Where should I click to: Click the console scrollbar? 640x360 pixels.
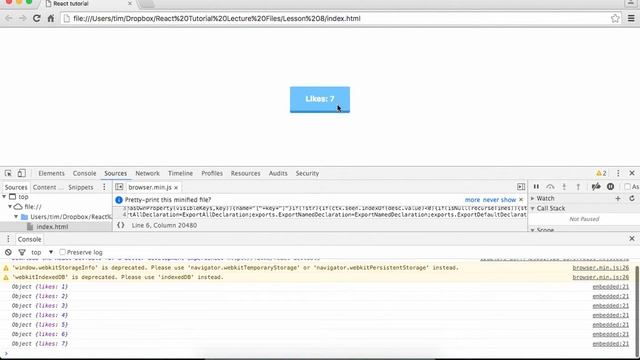(637, 310)
